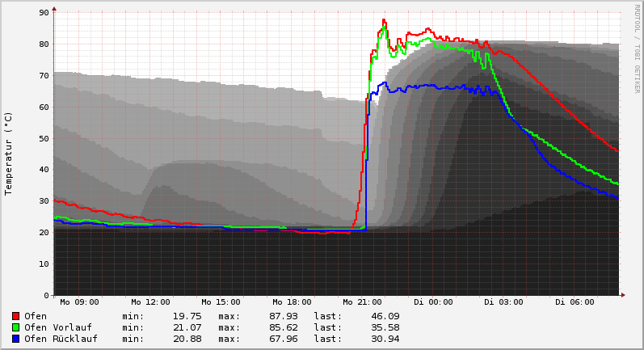Click the Di 00:00 time label
Image resolution: width=644 pixels, height=350 pixels.
(x=433, y=302)
